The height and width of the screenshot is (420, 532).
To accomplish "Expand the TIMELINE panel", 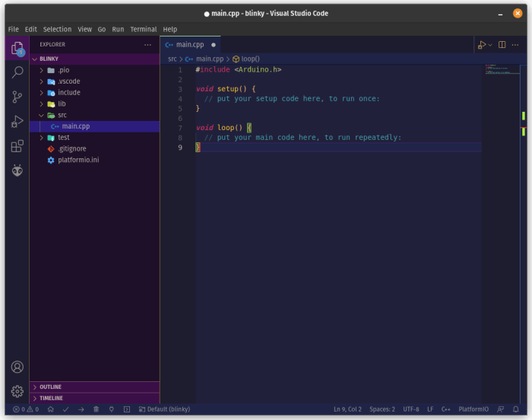I will [95, 398].
